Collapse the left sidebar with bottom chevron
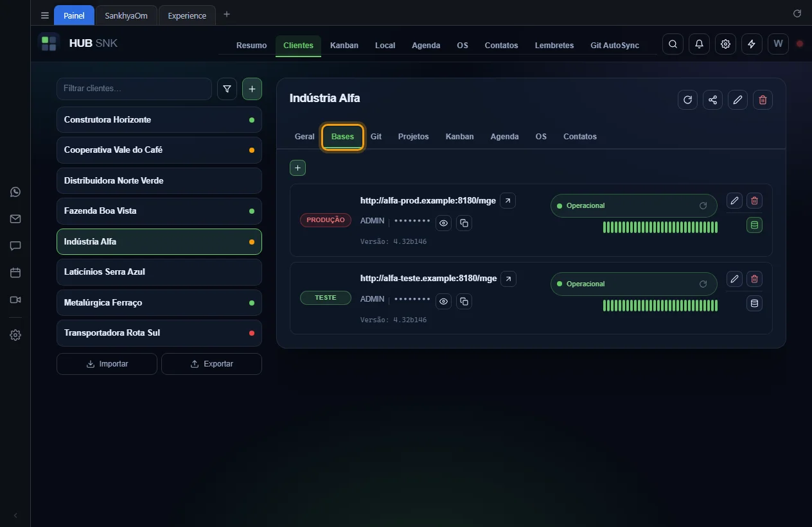 [x=15, y=515]
